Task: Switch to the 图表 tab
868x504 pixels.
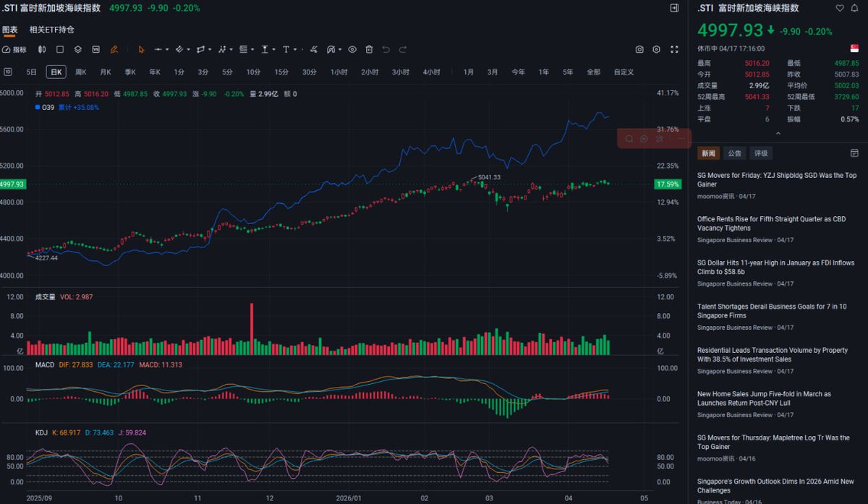Action: 9,30
